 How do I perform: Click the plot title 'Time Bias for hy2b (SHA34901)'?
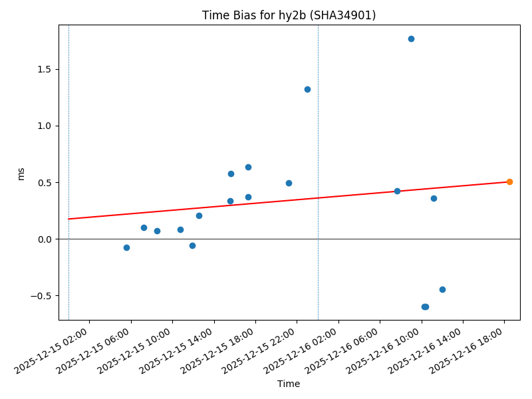point(289,15)
